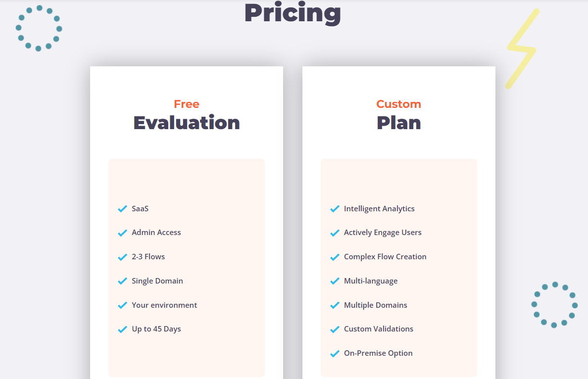Click the yellow lightning bolt graphic
Screen dimensions: 588x379
522,48
